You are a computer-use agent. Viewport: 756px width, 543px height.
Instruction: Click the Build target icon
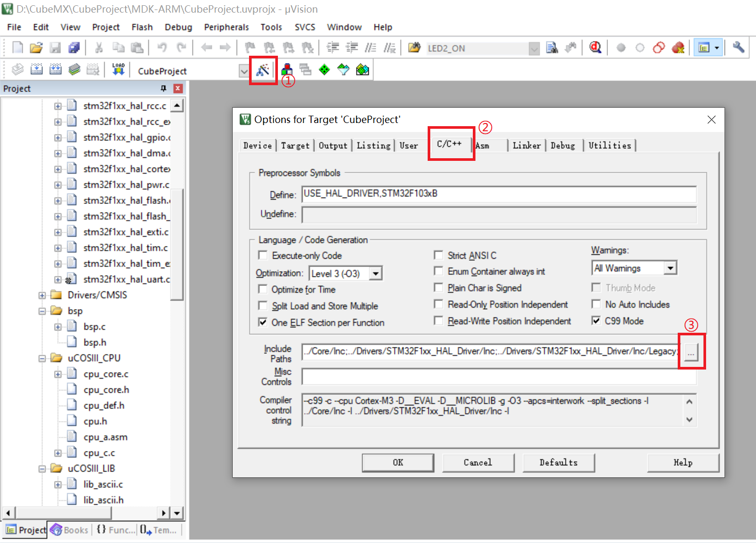(36, 69)
